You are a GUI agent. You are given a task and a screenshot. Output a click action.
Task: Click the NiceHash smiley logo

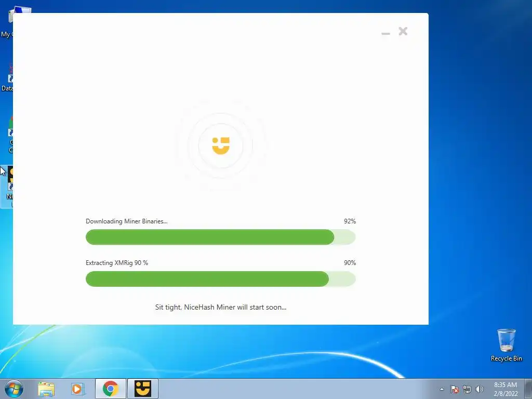click(221, 145)
